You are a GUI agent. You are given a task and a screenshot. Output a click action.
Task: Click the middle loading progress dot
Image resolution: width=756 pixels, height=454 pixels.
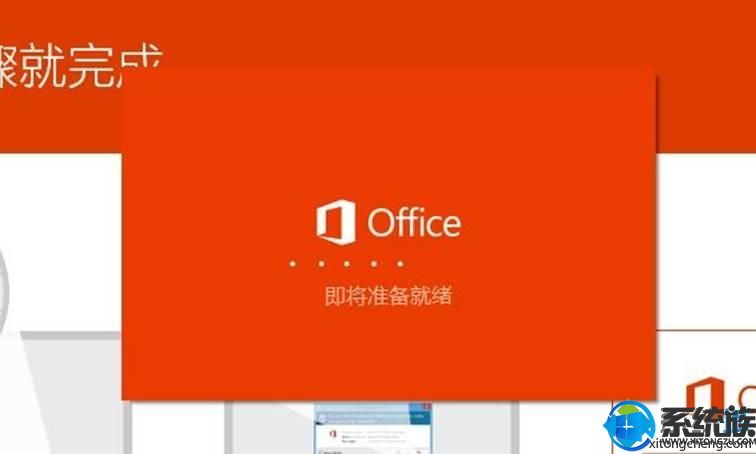coord(347,264)
